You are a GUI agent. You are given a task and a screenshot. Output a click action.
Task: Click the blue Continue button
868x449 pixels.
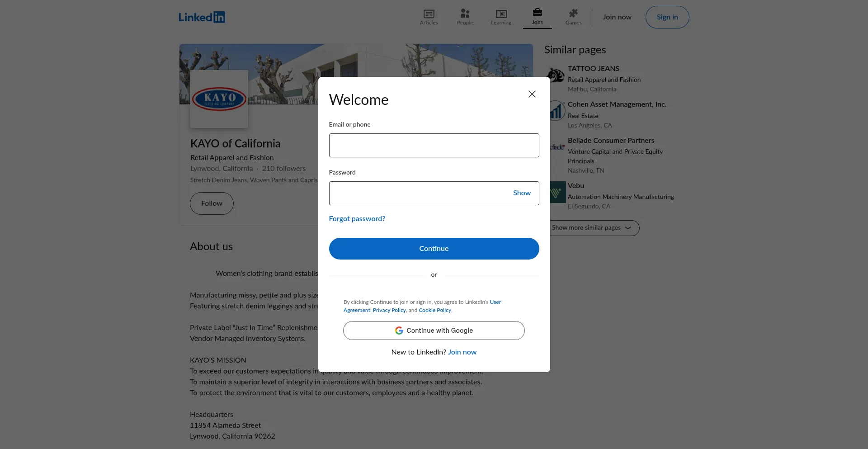tap(434, 249)
